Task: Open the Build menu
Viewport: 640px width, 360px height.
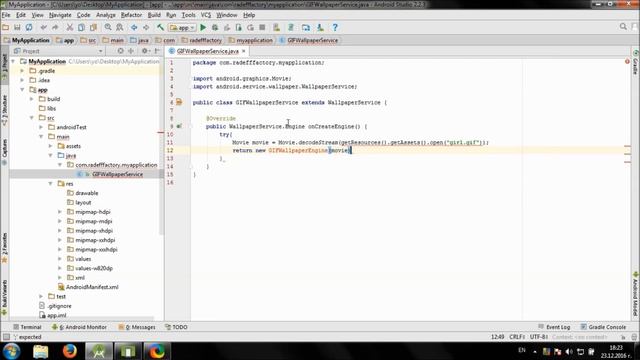Action: (154, 15)
